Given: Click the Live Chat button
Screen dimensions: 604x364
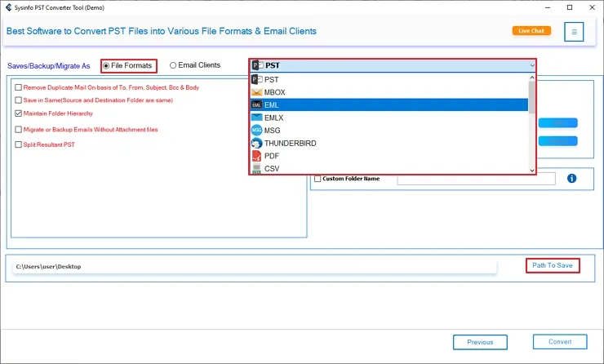Looking at the screenshot, I should [x=531, y=31].
